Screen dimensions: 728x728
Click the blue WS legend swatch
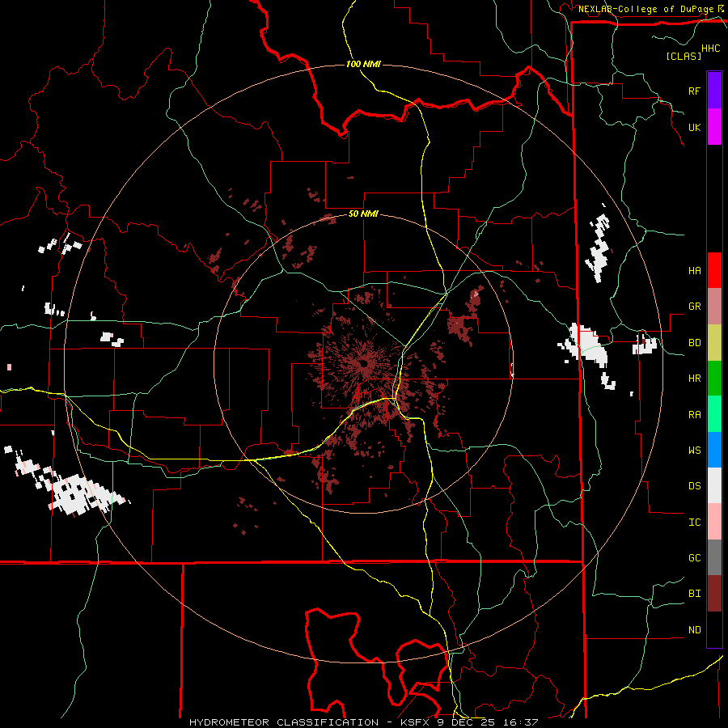point(714,450)
